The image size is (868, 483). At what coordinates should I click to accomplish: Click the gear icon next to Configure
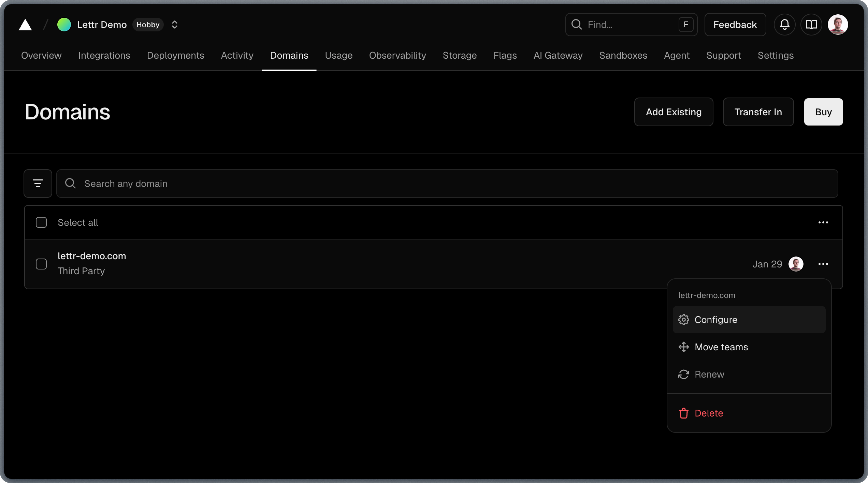coord(684,320)
